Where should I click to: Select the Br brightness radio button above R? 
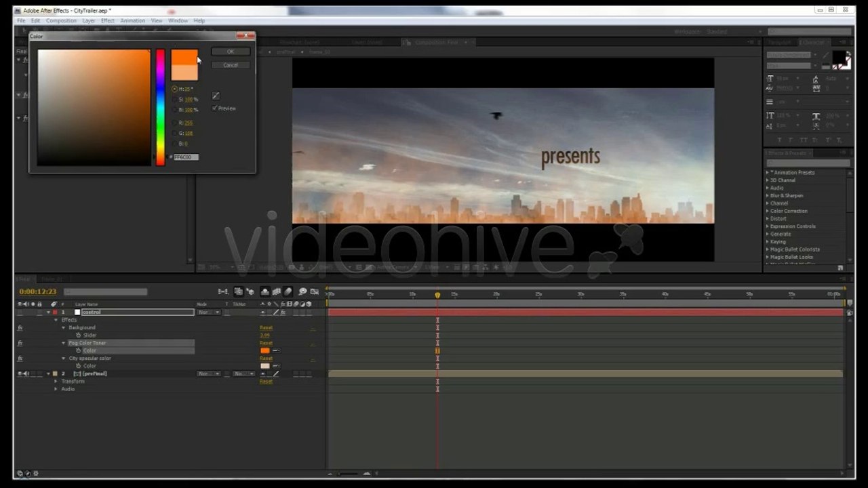point(174,109)
